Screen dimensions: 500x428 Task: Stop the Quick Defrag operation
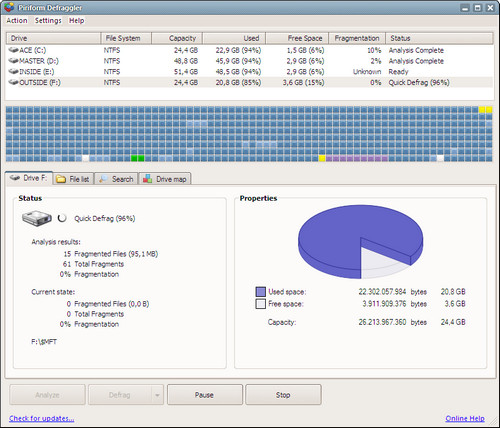click(283, 395)
